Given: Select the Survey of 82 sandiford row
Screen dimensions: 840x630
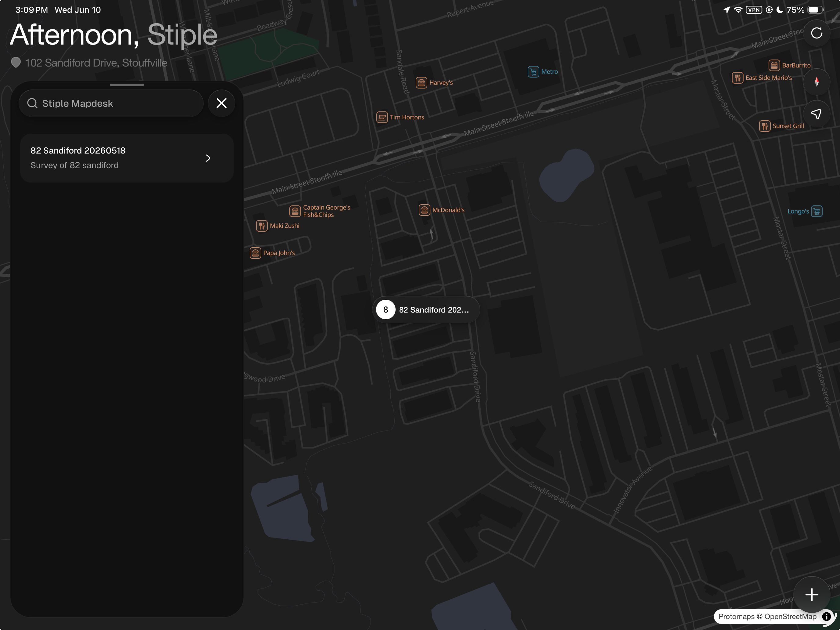Looking at the screenshot, I should pos(126,158).
